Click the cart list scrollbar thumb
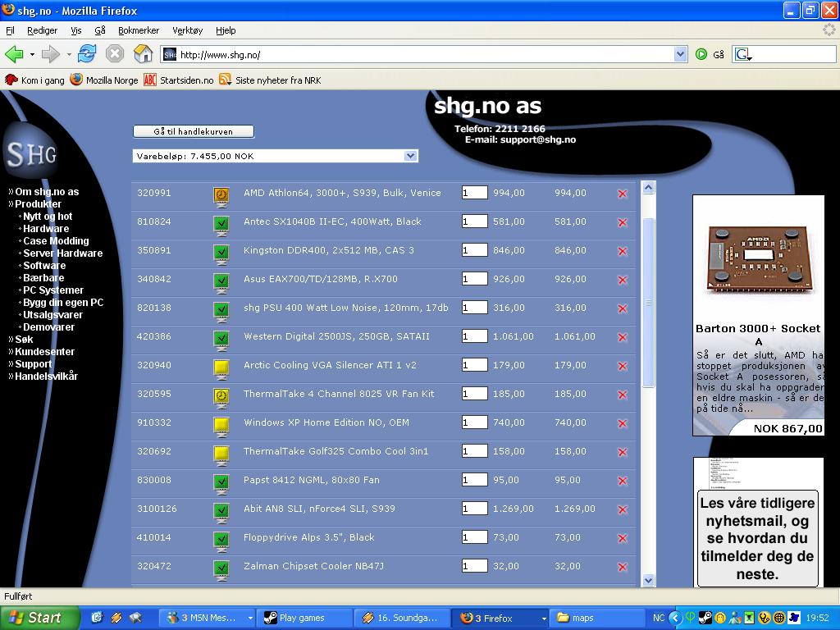This screenshot has width=840, height=630. click(x=648, y=303)
